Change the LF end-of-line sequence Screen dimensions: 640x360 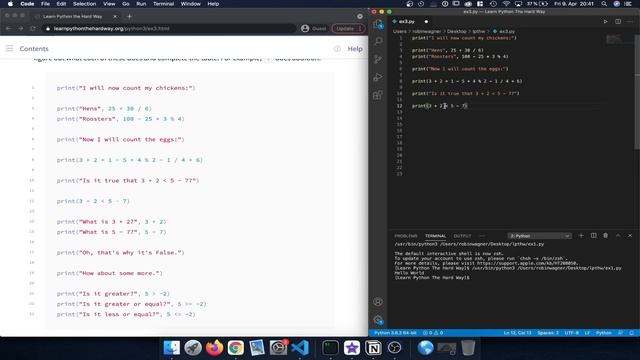coord(587,333)
